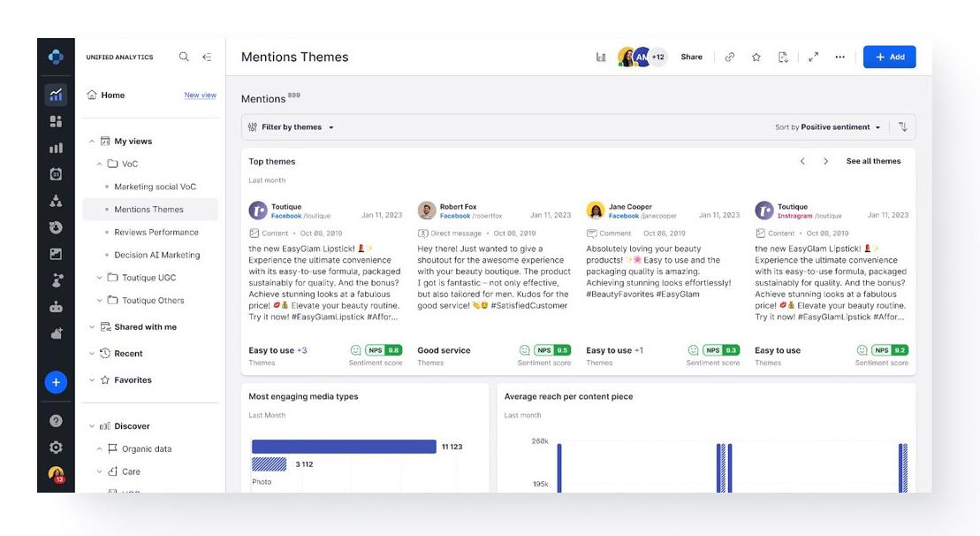Click the hatched 3 112 bar
Viewport: 980px width, 536px height.
click(269, 464)
